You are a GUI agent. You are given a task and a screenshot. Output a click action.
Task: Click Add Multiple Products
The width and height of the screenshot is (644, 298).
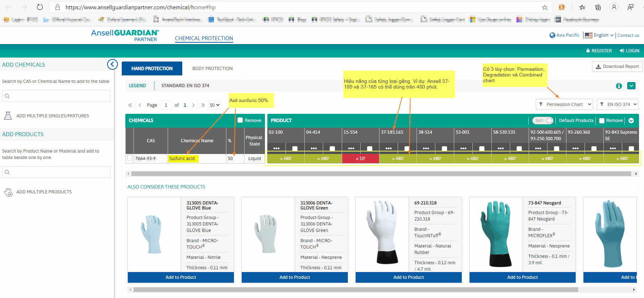point(44,192)
